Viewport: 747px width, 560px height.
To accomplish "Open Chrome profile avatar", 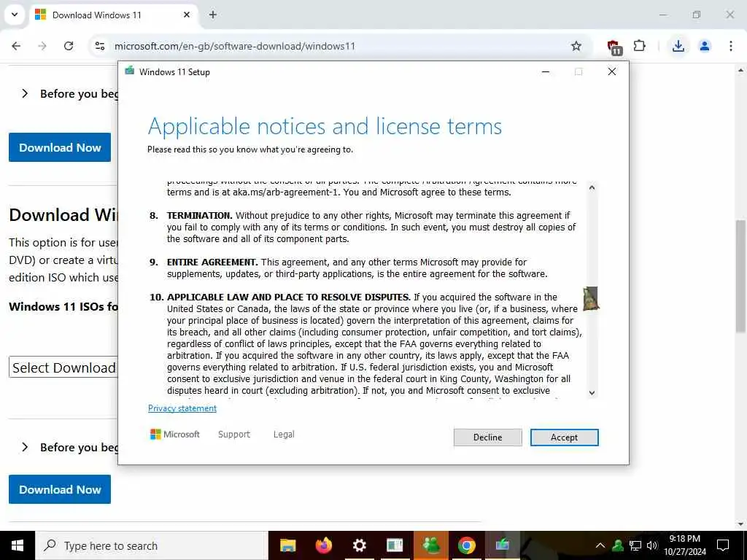I will 704,46.
